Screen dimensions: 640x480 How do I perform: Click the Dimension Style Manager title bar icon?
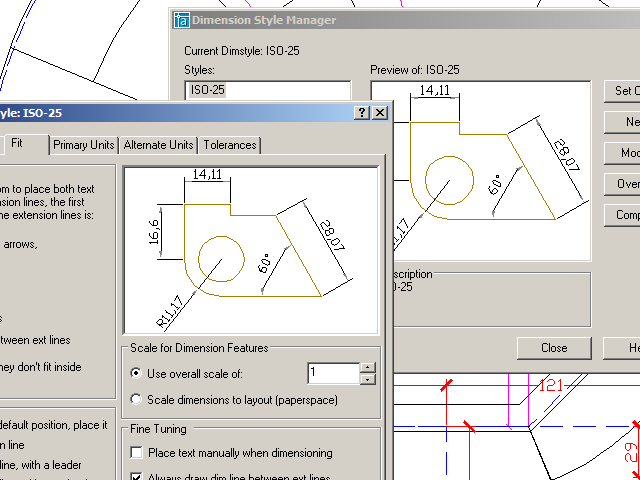[181, 19]
